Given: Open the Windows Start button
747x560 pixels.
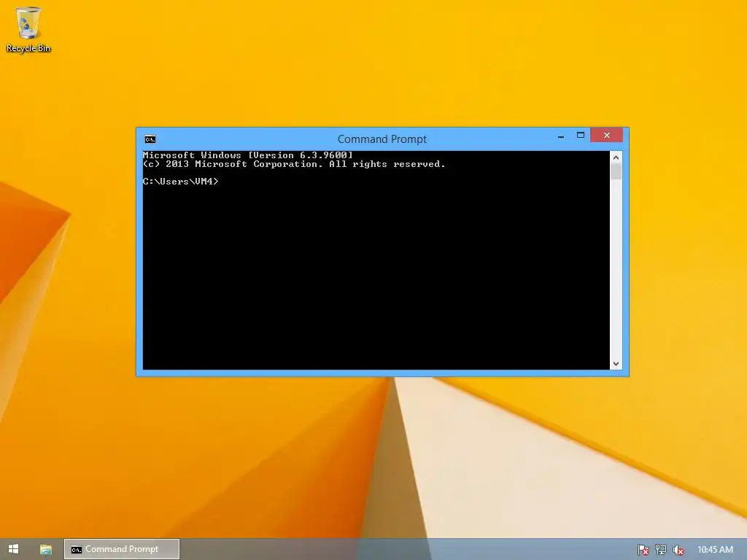Looking at the screenshot, I should coord(13,549).
